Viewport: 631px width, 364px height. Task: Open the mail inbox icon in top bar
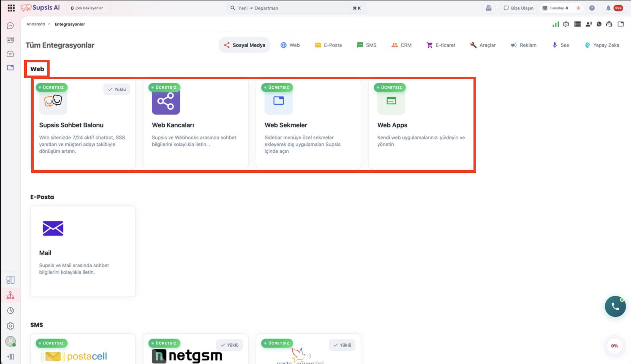(489, 8)
